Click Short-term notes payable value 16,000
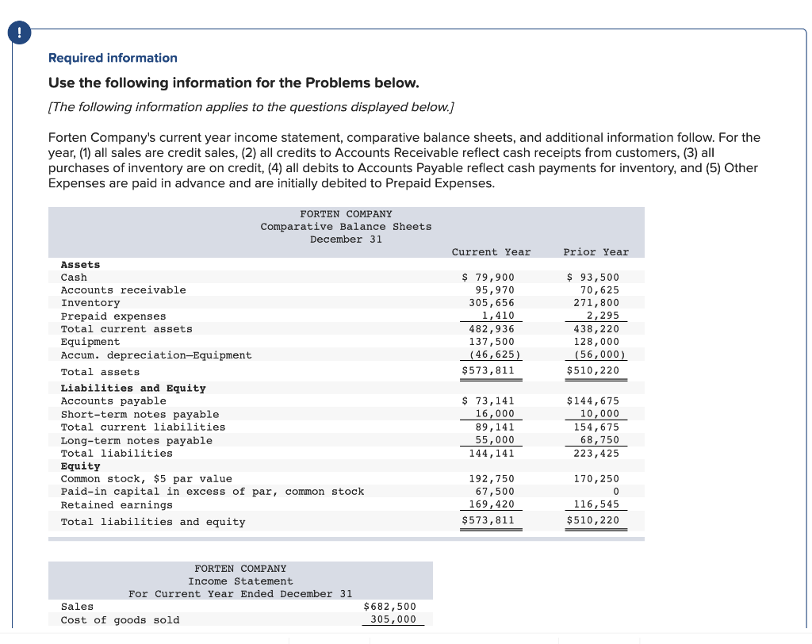The width and height of the screenshot is (812, 644). (495, 414)
